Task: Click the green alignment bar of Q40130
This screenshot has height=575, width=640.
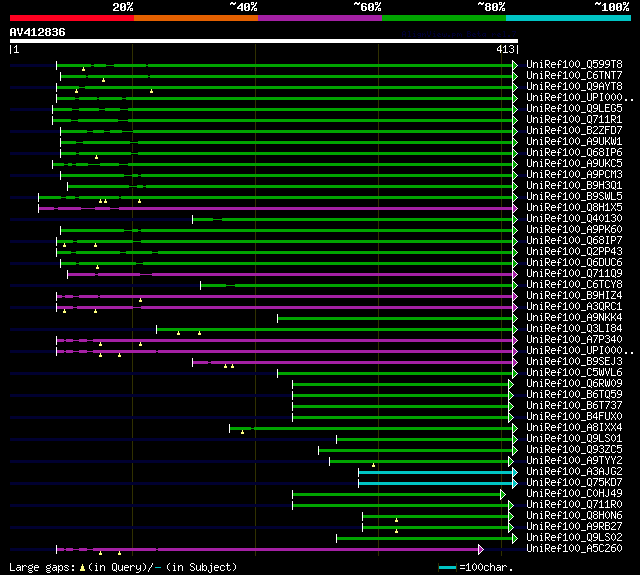Action: point(353,220)
